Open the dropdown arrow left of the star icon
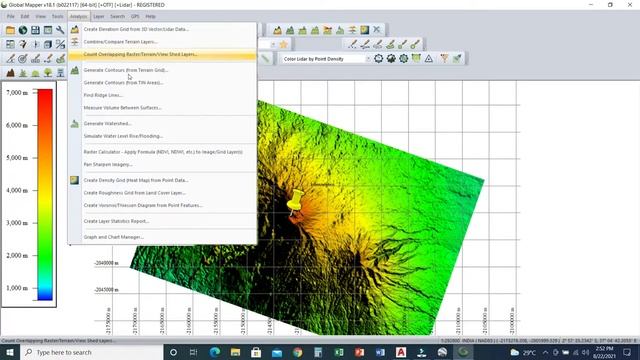The width and height of the screenshot is (640, 360). click(x=273, y=44)
